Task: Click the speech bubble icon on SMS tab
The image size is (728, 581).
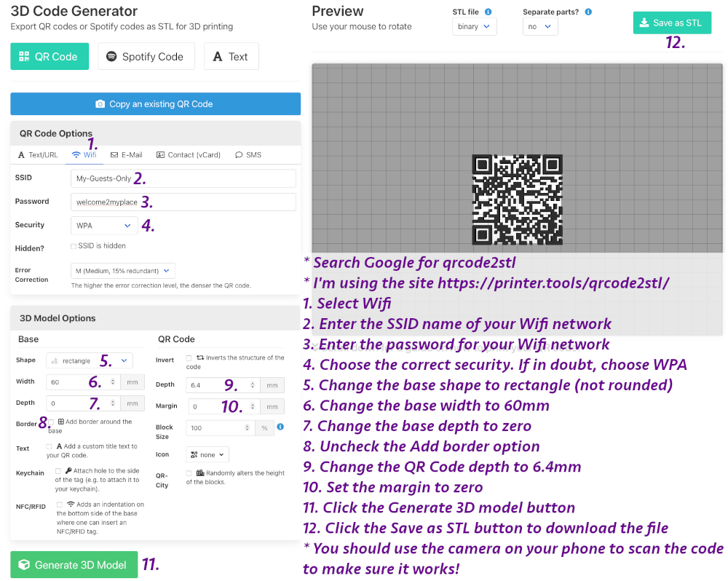Action: tap(239, 155)
